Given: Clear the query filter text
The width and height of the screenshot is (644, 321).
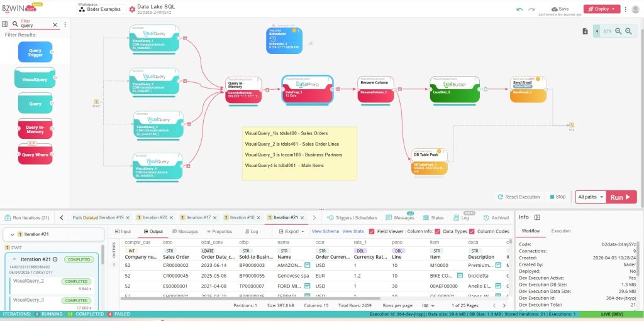Looking at the screenshot, I should tap(55, 25).
